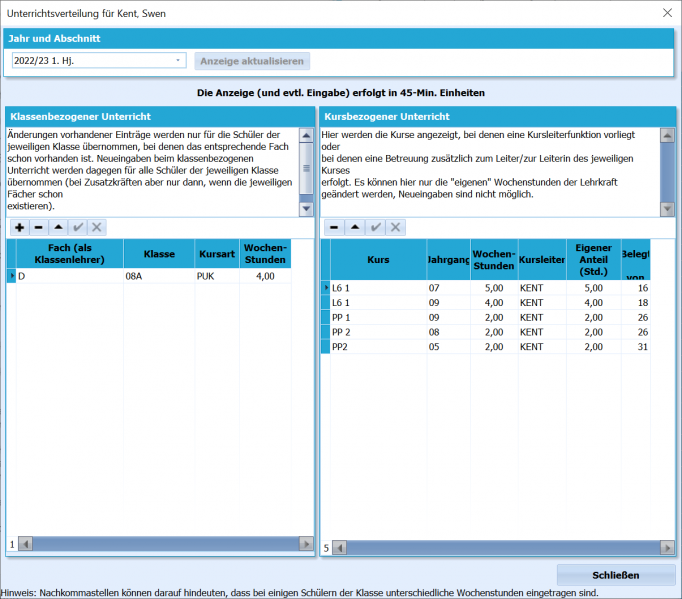Confirm changes checkmark in Kursbezogener toolbar
Screen dimensions: 682x599
tap(375, 227)
